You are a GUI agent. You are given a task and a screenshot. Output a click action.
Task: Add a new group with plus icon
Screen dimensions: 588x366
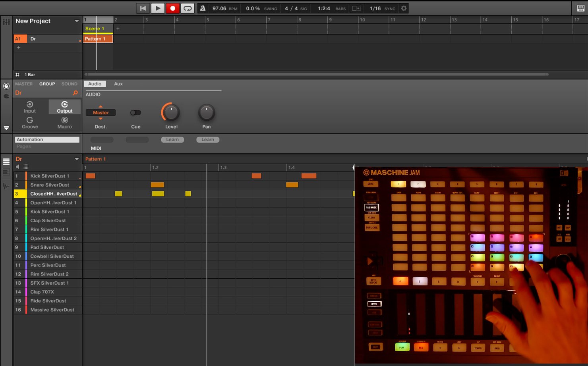coord(18,47)
